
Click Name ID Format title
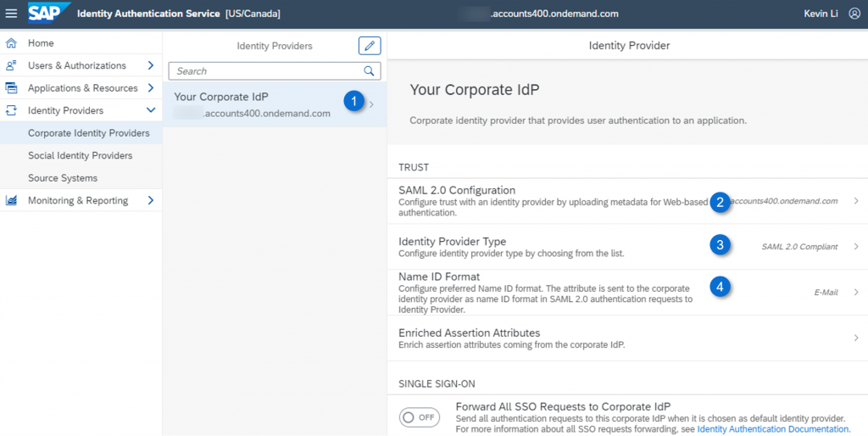click(x=439, y=277)
